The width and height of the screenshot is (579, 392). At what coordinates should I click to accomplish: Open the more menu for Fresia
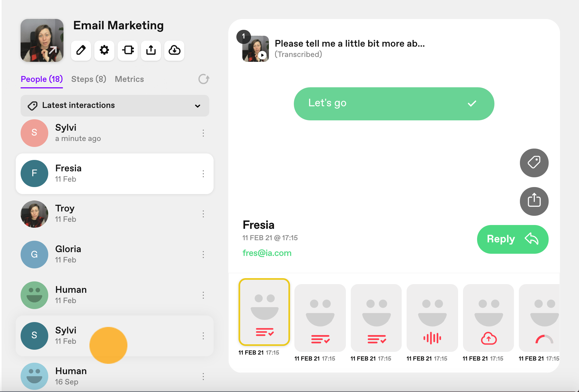(x=203, y=174)
